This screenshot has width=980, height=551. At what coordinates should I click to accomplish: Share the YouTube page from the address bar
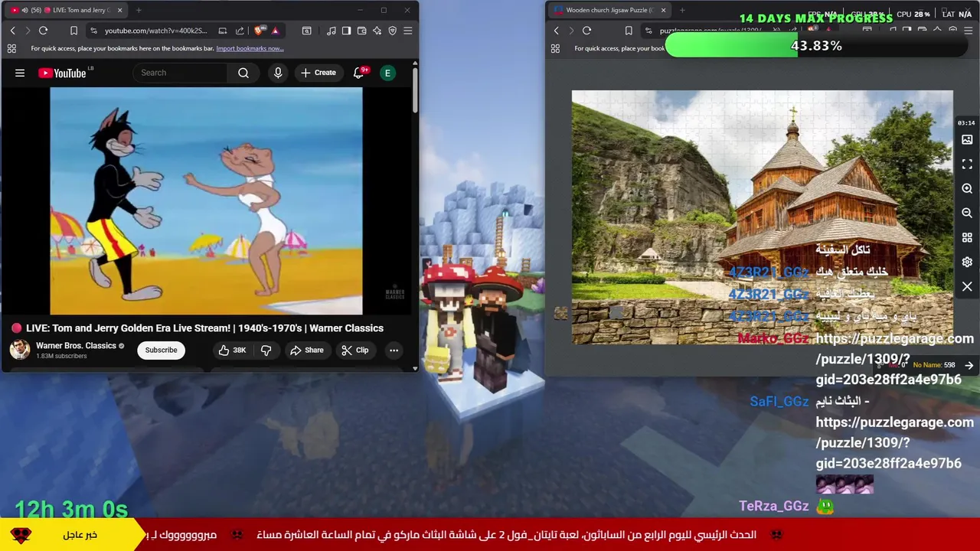click(240, 31)
